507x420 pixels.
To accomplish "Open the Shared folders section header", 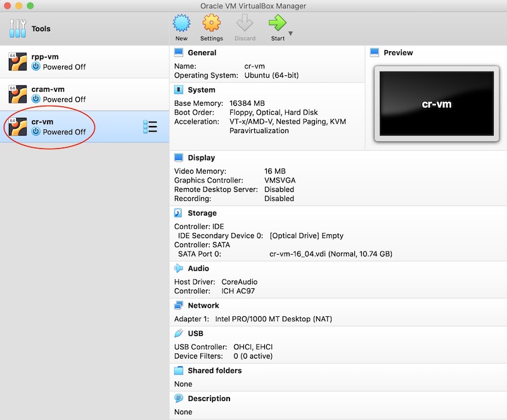I will [x=214, y=371].
